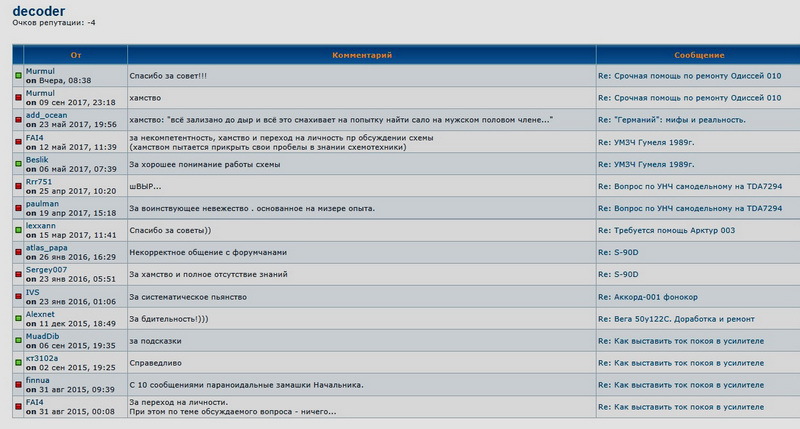Open Вега 50у122С. Доработка и ремонт link
Image resolution: width=800 pixels, height=429 pixels.
point(676,318)
